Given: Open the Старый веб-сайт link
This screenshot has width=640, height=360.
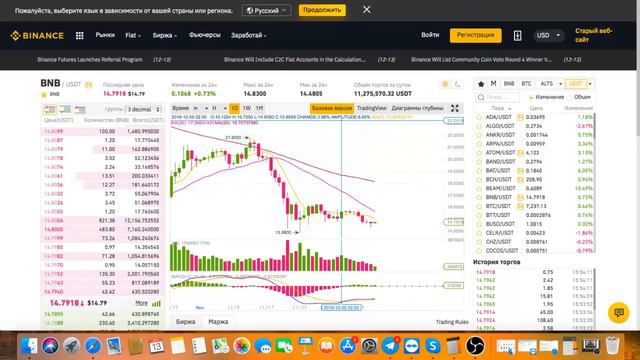Looking at the screenshot, I should click(x=593, y=36).
